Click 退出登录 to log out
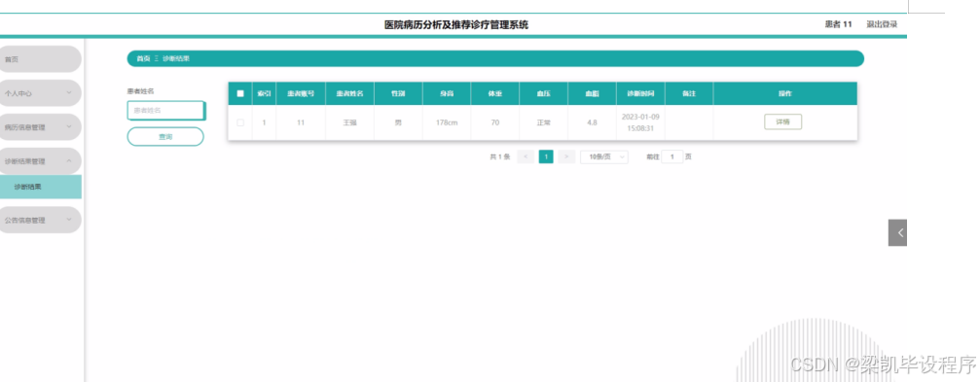This screenshot has width=980, height=382. (882, 24)
